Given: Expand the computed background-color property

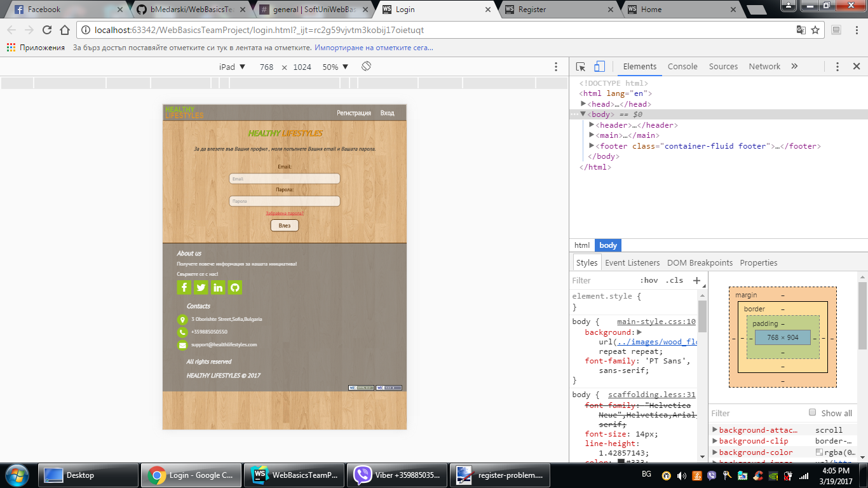Looking at the screenshot, I should pyautogui.click(x=715, y=452).
